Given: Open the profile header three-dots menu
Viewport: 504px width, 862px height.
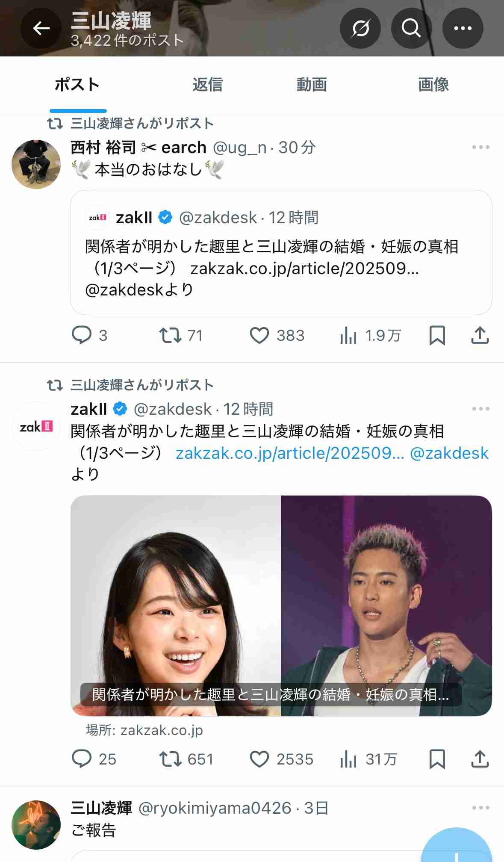Looking at the screenshot, I should 463,29.
